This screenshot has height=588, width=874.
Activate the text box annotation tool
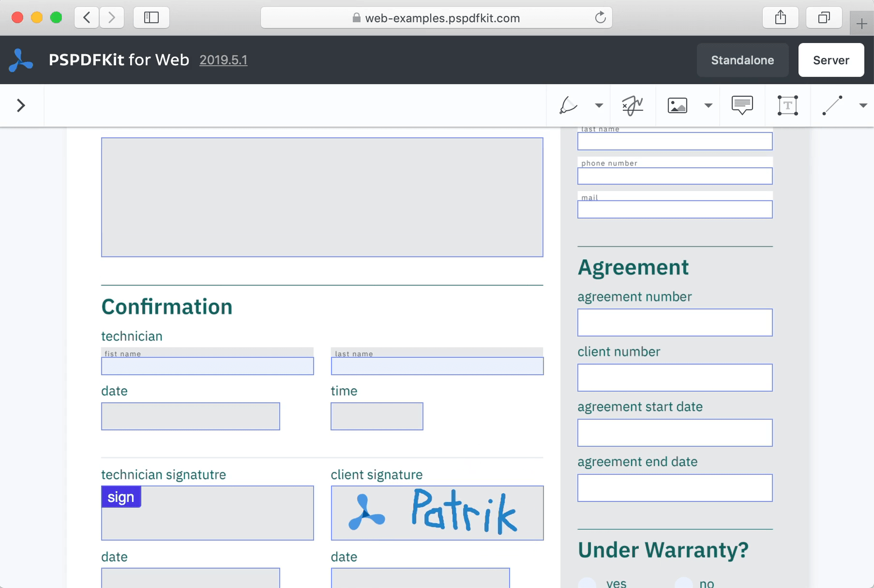pos(787,105)
